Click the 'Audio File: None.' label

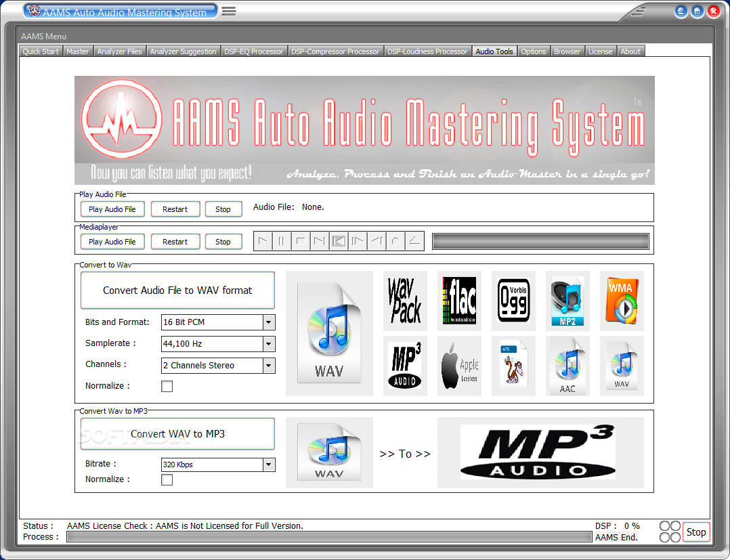click(288, 207)
